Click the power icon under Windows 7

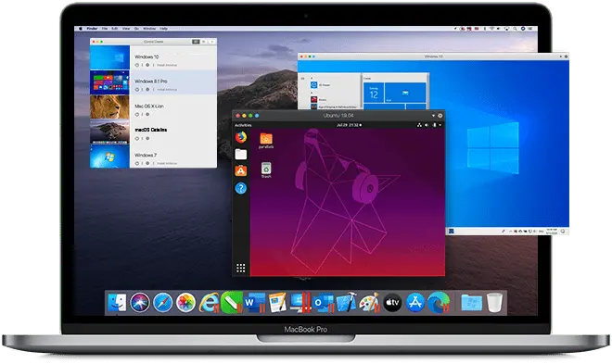point(136,163)
